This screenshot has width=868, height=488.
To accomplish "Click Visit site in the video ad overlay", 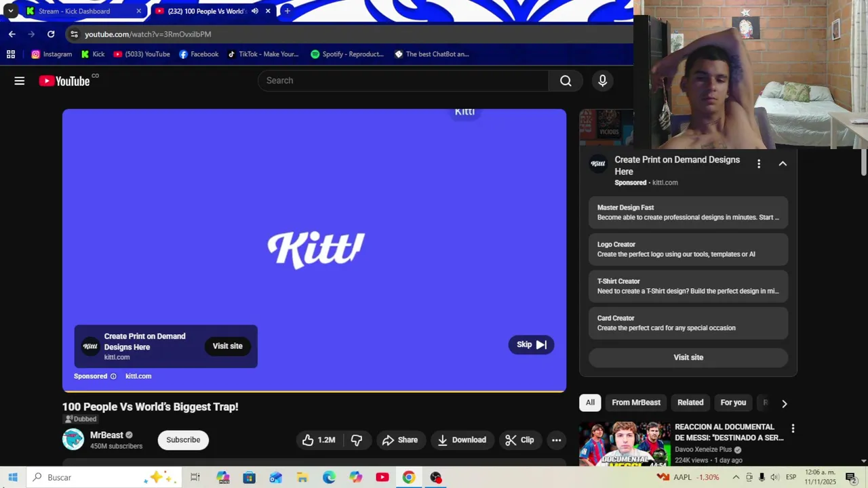I will [227, 346].
